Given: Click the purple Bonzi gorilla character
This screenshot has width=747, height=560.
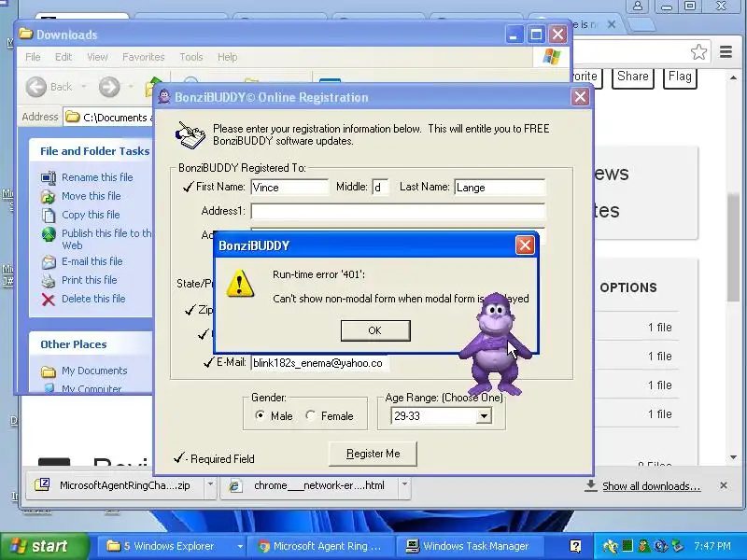Looking at the screenshot, I should 496,343.
